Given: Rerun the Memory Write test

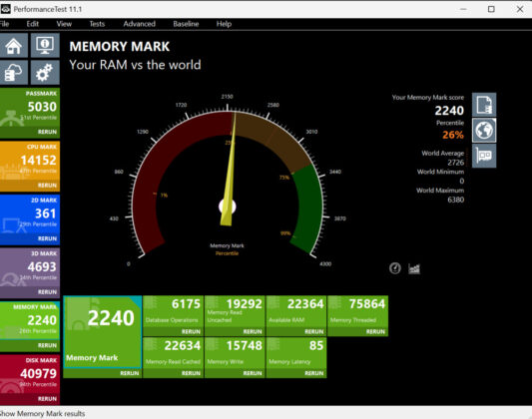Looking at the screenshot, I should (x=253, y=373).
